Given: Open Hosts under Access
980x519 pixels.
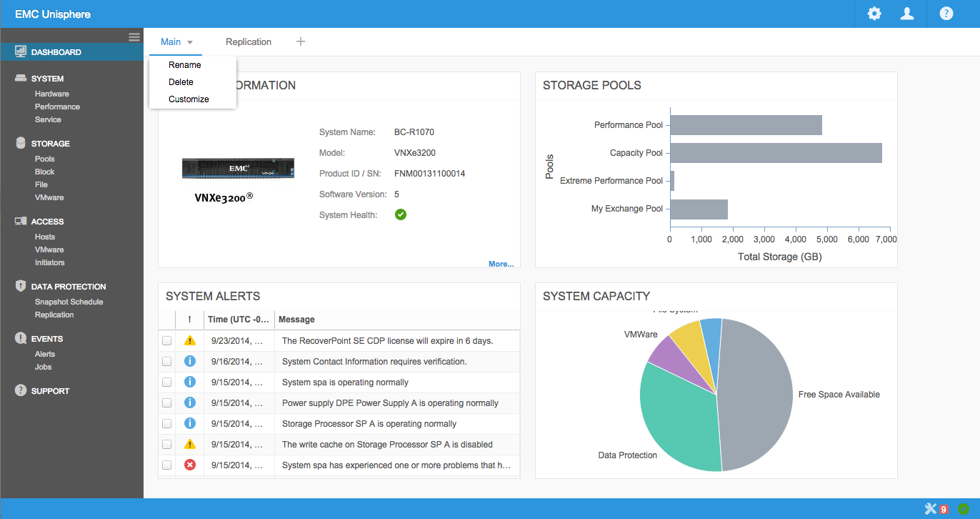Looking at the screenshot, I should point(45,237).
